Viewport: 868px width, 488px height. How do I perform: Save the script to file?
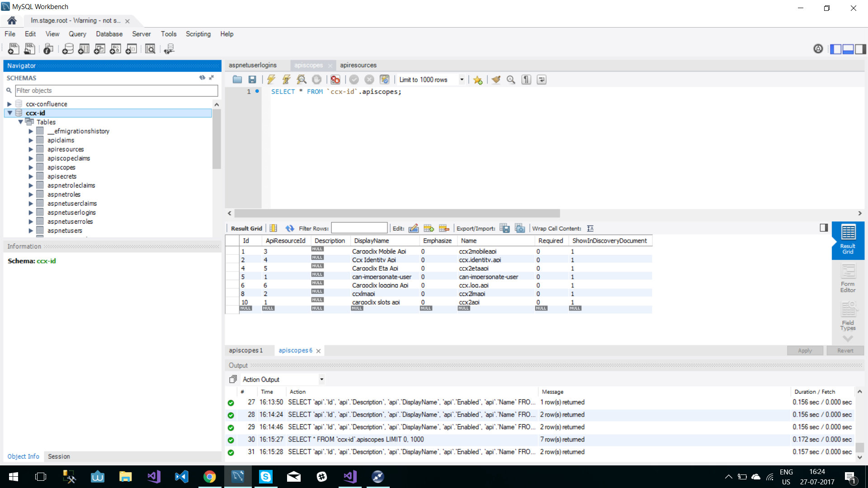tap(252, 80)
